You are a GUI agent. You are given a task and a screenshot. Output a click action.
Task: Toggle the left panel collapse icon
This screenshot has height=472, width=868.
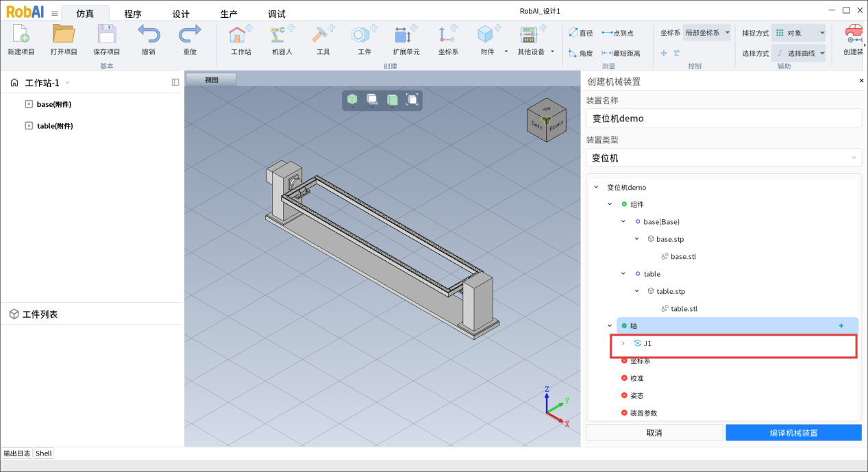[x=175, y=82]
